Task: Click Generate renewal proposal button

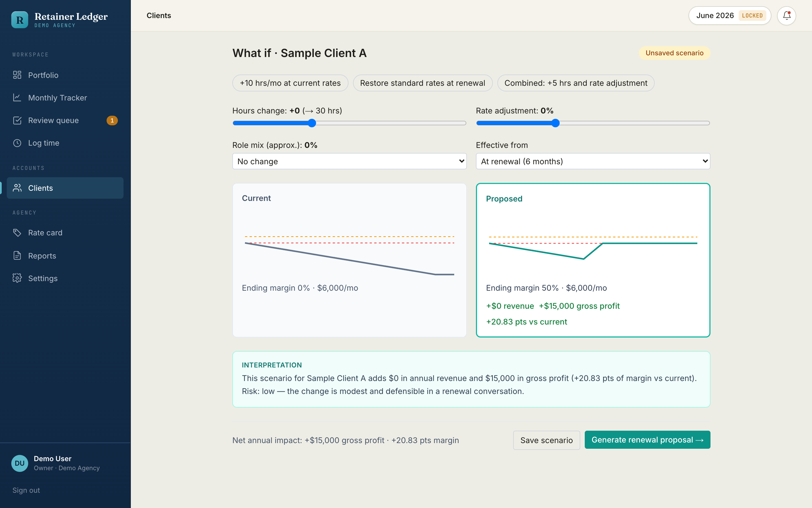Action: click(x=647, y=440)
